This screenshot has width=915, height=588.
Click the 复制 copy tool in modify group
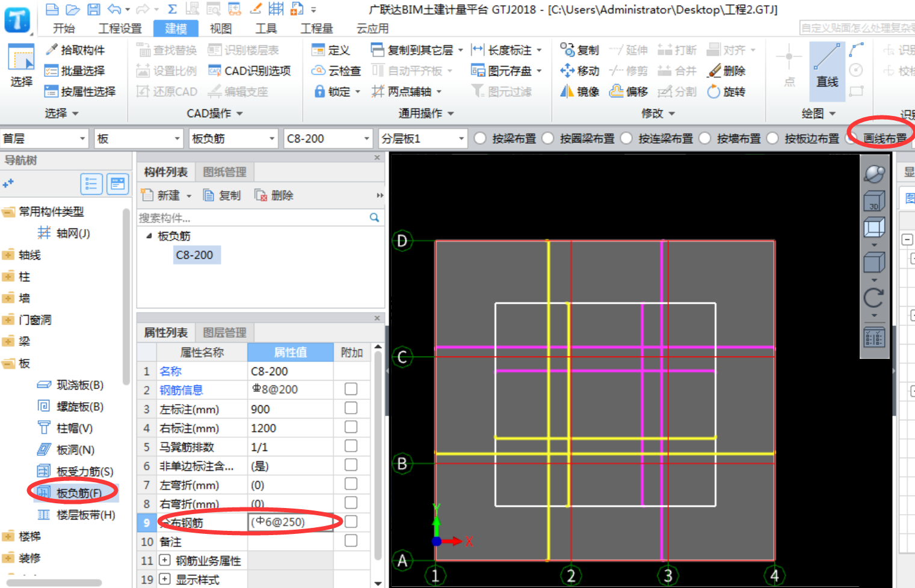[579, 50]
